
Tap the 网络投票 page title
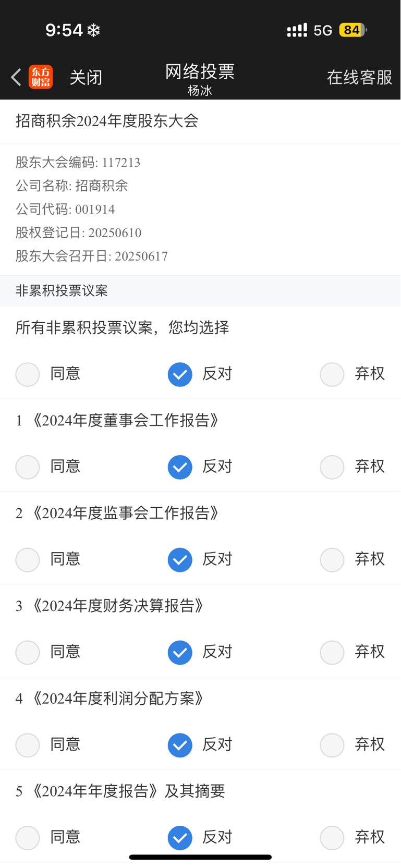pyautogui.click(x=200, y=71)
